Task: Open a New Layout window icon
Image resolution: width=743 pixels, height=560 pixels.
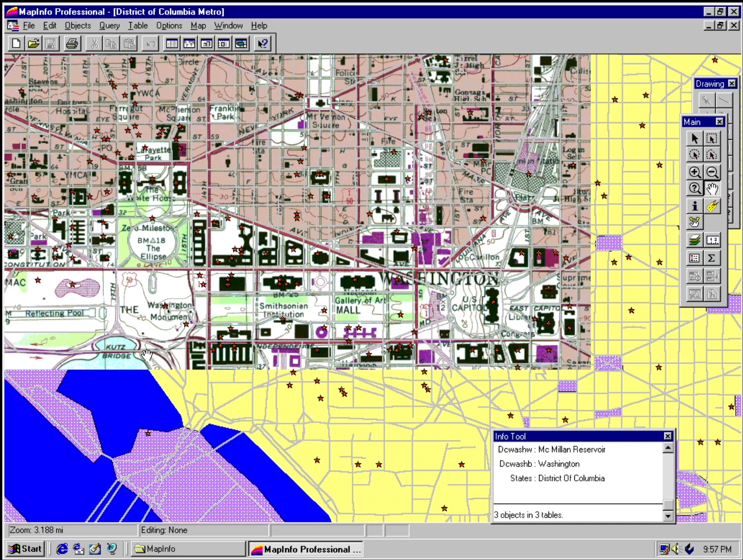Action: [224, 43]
